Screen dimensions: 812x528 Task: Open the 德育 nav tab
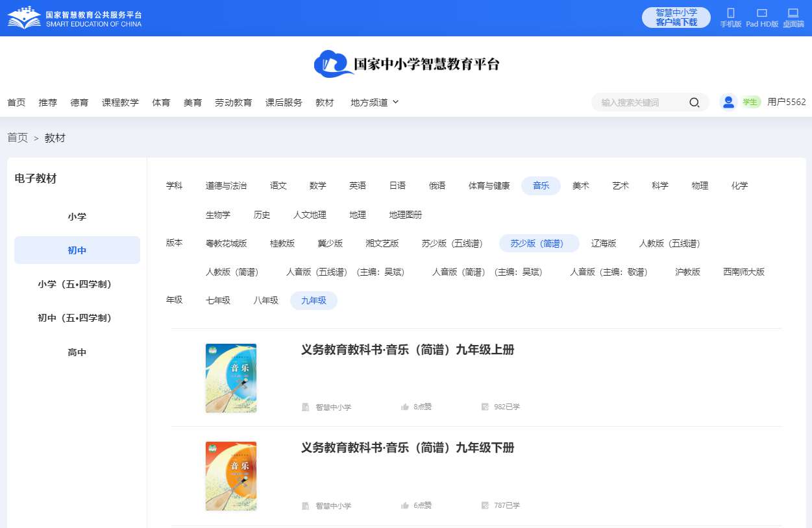coord(79,102)
